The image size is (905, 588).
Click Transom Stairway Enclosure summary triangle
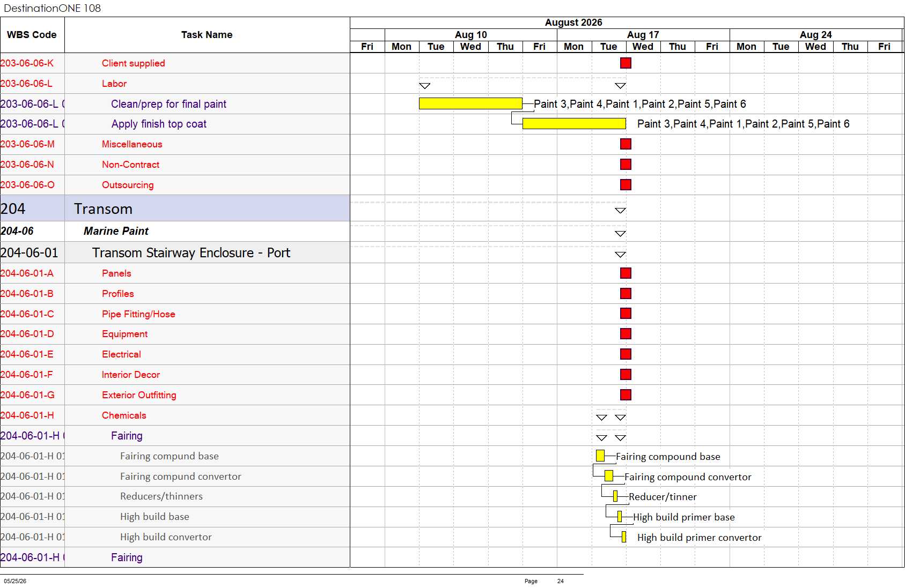pyautogui.click(x=620, y=255)
